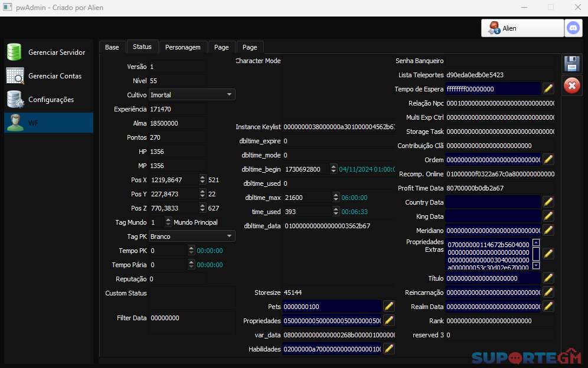Click the Pos X stepper arrows
Screen dimensions: 588x368
[202, 180]
